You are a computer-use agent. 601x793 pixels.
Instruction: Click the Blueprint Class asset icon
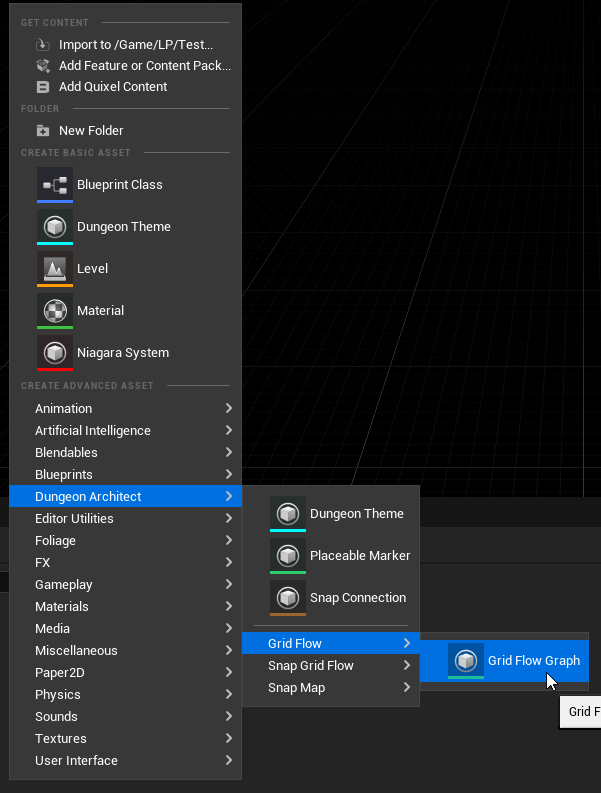55,185
